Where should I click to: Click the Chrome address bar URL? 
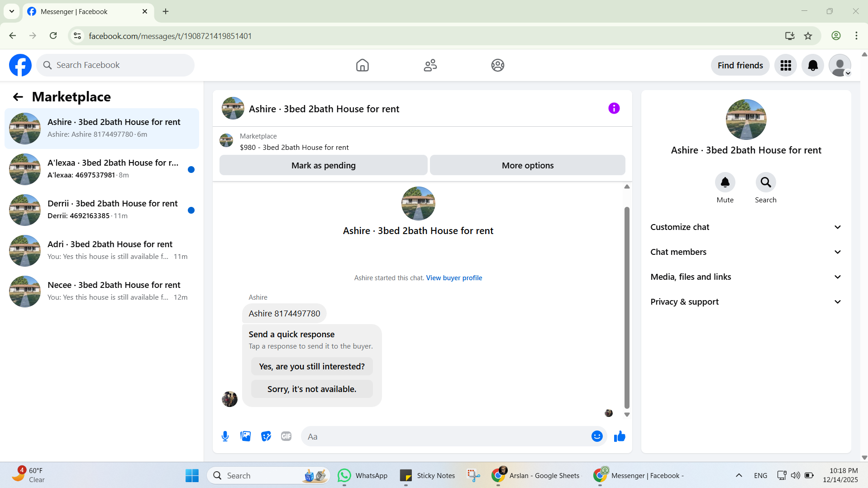(170, 36)
